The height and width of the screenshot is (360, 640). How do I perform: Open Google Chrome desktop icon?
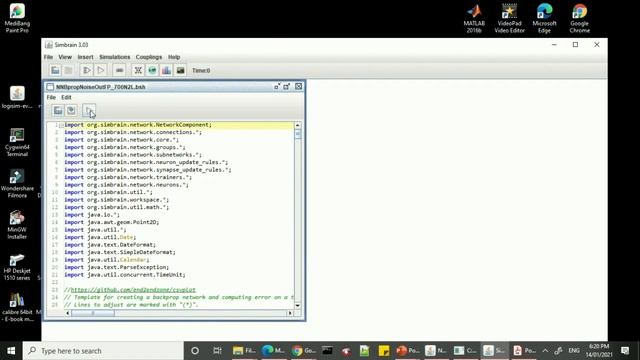tap(580, 18)
